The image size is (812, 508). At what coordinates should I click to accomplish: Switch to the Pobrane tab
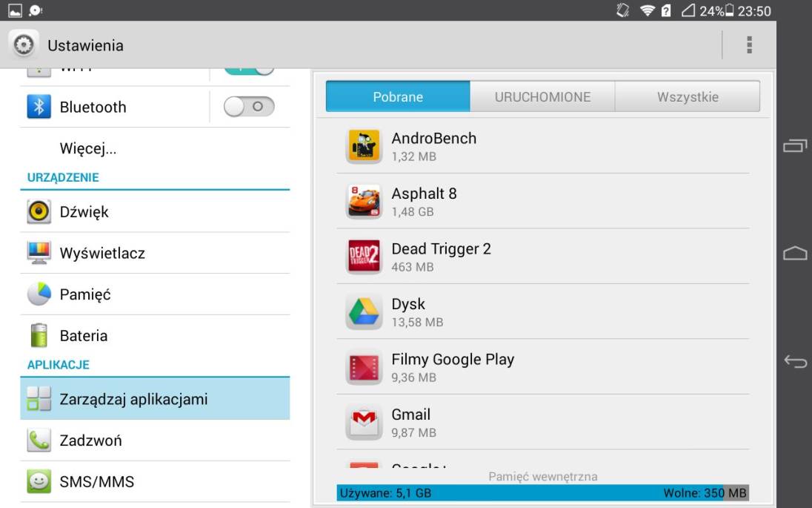pos(398,96)
